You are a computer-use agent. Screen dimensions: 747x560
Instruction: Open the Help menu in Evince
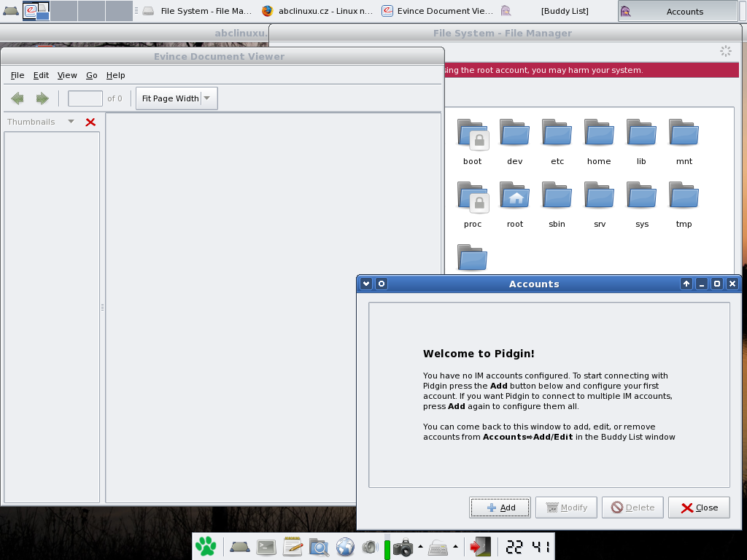tap(116, 75)
